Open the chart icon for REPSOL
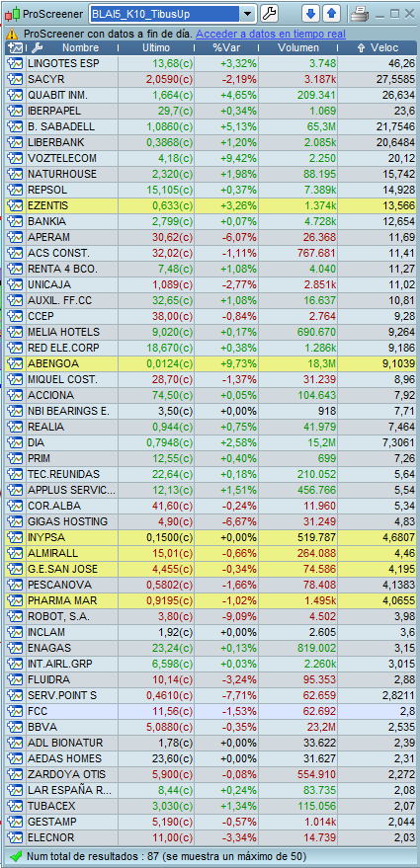This screenshot has width=420, height=868. pyautogui.click(x=13, y=190)
